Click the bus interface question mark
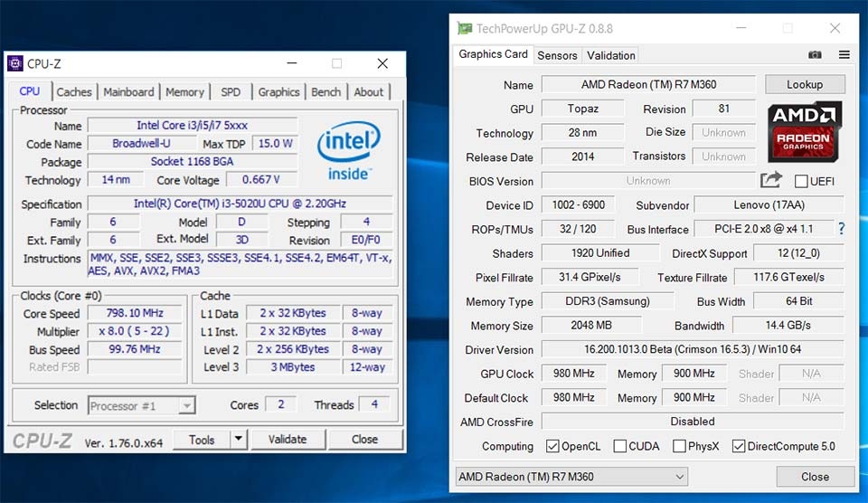The height and width of the screenshot is (503, 868). (x=842, y=228)
